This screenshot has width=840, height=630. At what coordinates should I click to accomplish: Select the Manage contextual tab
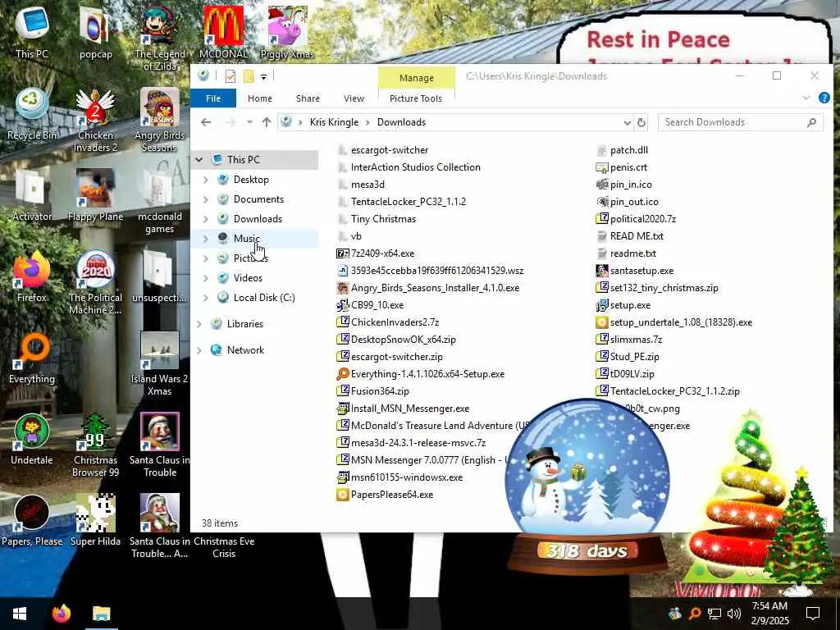pyautogui.click(x=416, y=78)
